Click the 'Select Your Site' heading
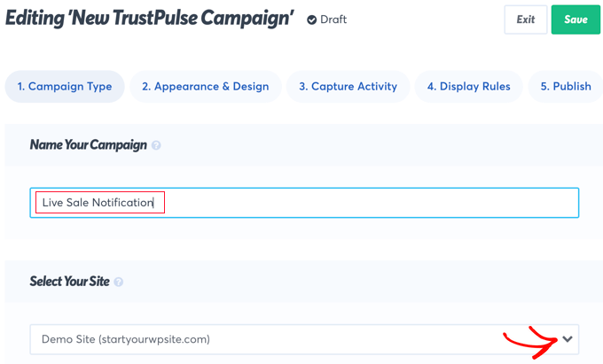Image resolution: width=603 pixels, height=364 pixels. (69, 282)
